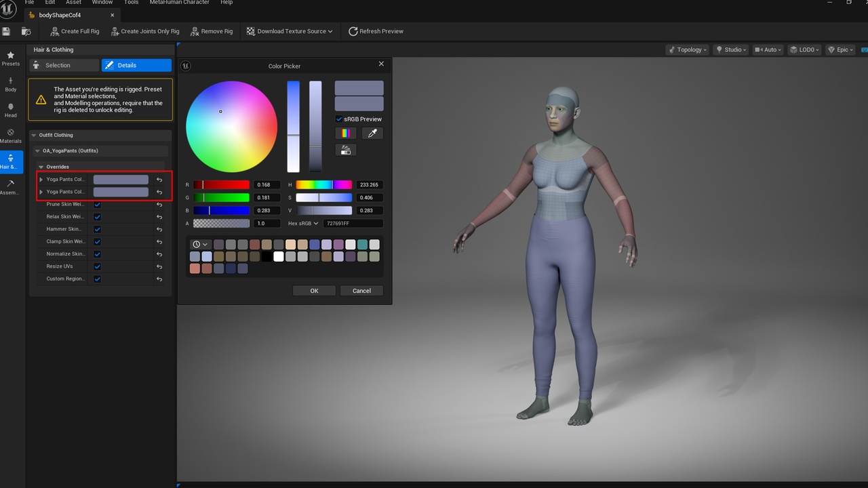Click the H value field 233.265
This screenshot has height=488, width=868.
(369, 184)
